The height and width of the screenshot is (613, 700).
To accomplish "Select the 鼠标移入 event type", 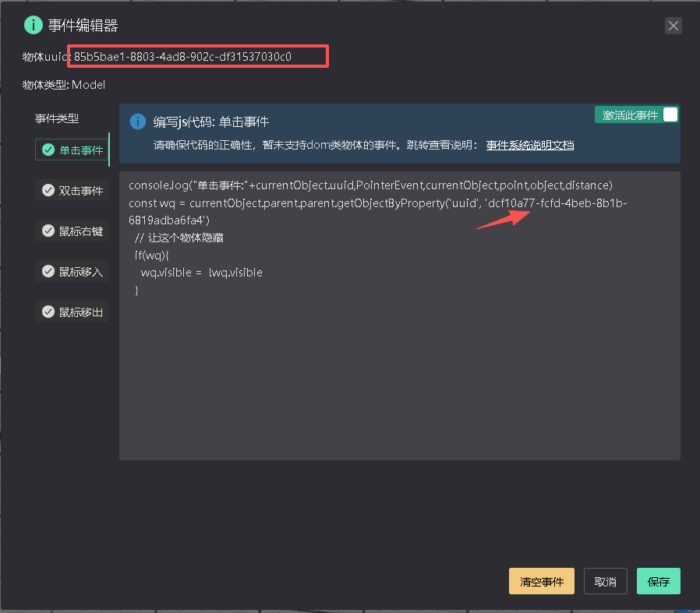I will (x=80, y=272).
